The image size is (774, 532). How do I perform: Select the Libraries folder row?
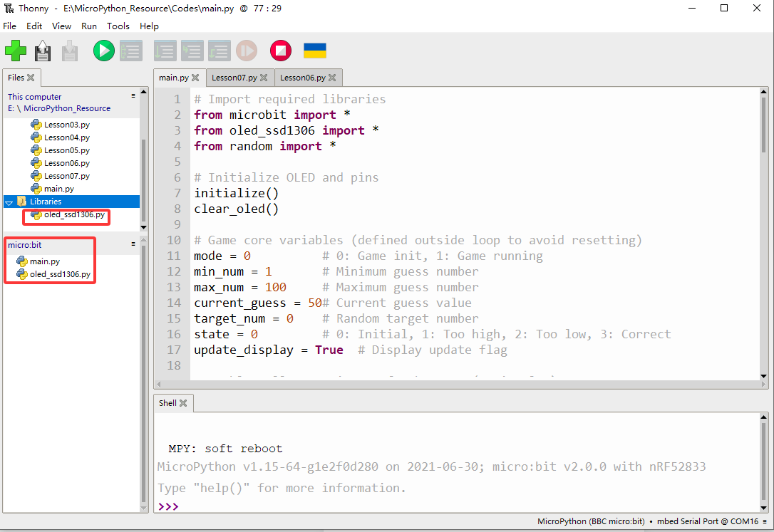click(x=71, y=202)
